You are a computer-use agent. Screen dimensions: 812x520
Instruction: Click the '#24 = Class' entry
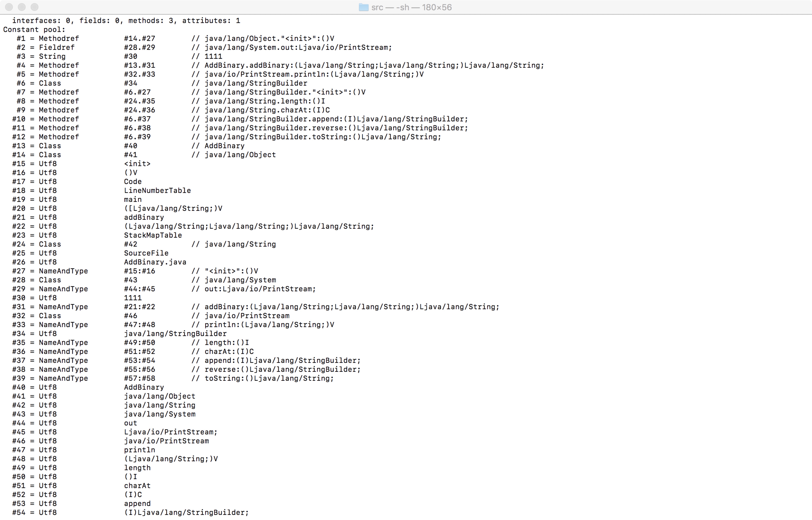point(36,245)
